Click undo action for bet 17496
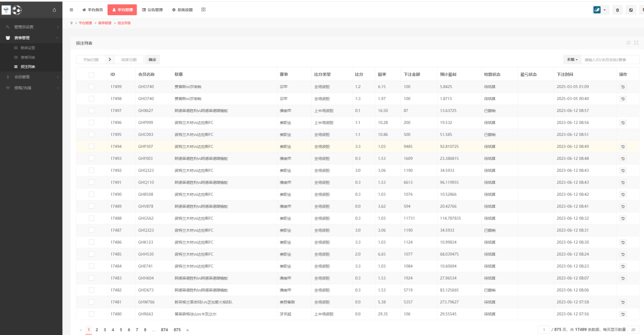 pos(623,123)
